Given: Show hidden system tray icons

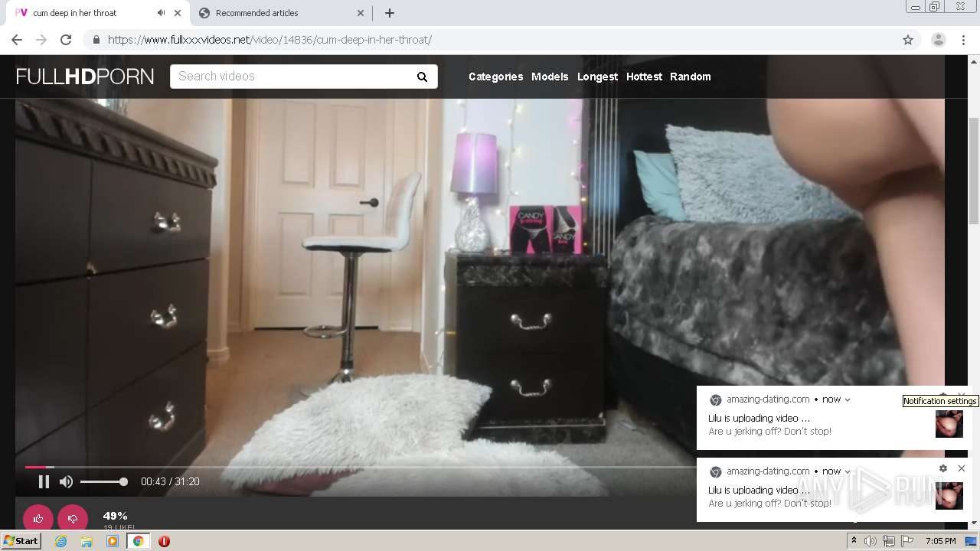Looking at the screenshot, I should pyautogui.click(x=854, y=541).
